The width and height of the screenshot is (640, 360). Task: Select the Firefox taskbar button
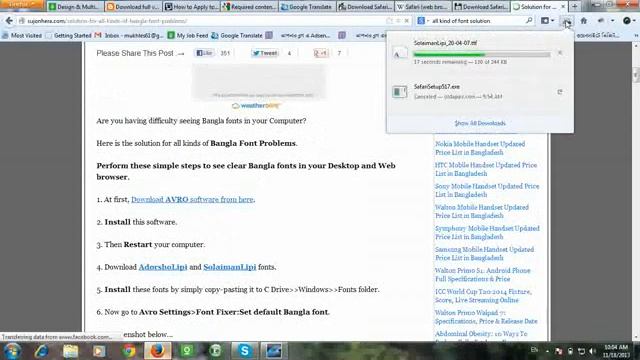(x=158, y=351)
